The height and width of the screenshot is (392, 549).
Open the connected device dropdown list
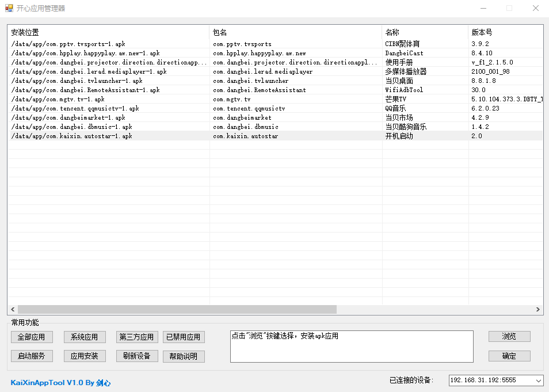coord(539,380)
